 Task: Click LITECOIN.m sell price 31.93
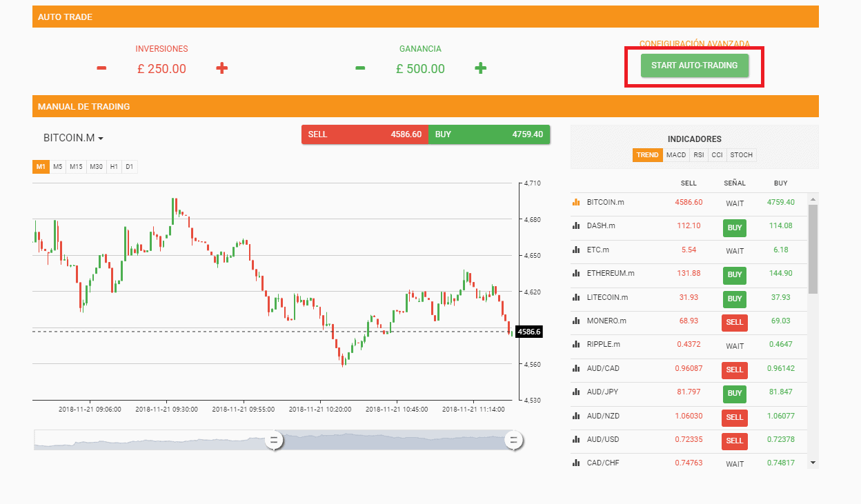(689, 298)
